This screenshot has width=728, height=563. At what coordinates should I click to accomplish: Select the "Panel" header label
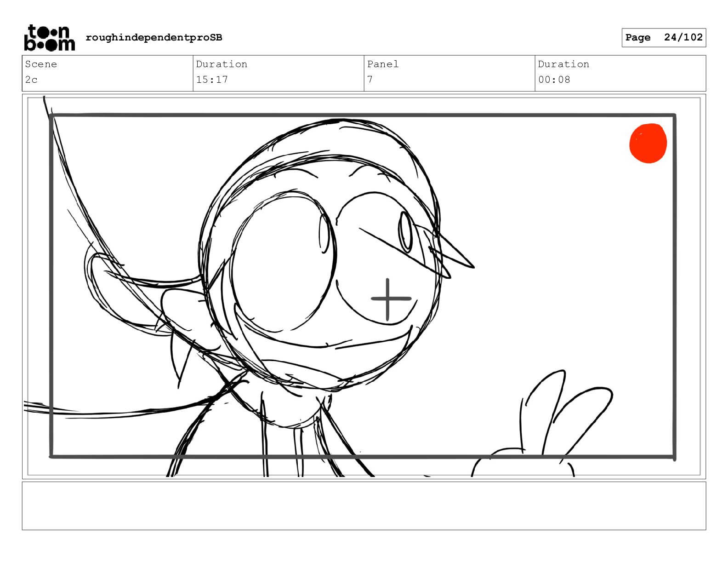click(x=383, y=64)
